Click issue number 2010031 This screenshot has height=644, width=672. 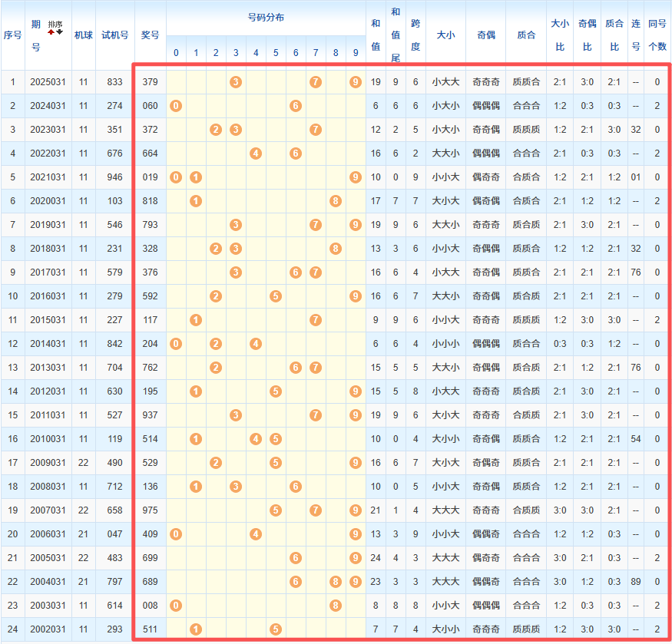tap(48, 439)
